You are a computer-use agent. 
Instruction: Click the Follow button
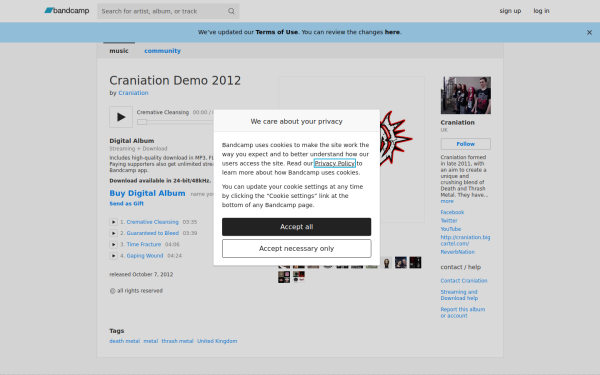coord(466,144)
